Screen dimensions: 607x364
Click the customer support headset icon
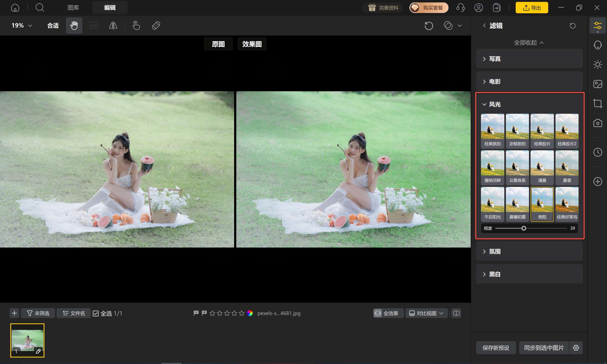[461, 8]
